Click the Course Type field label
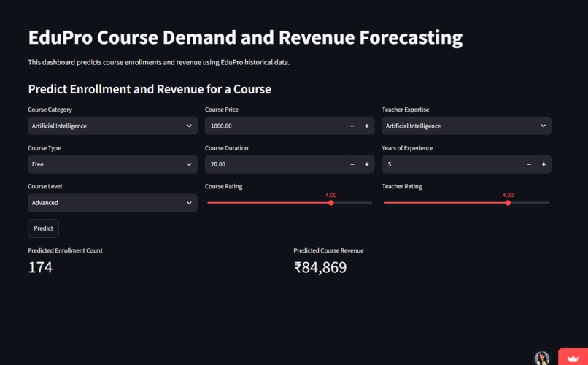Image resolution: width=588 pixels, height=365 pixels. click(45, 148)
